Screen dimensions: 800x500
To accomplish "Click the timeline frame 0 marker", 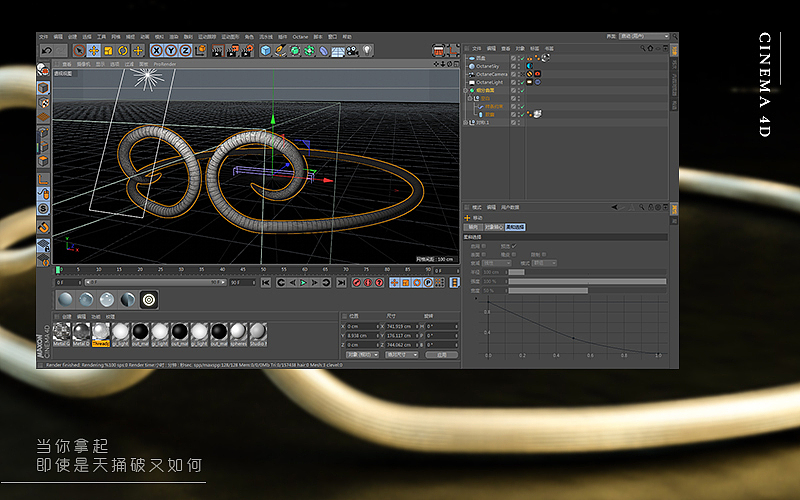I will (58, 269).
